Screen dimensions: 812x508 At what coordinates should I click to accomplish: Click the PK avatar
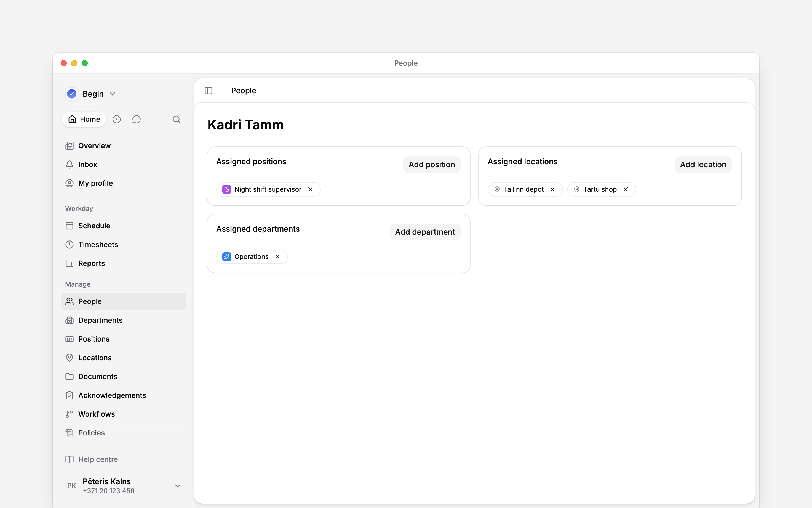point(72,486)
